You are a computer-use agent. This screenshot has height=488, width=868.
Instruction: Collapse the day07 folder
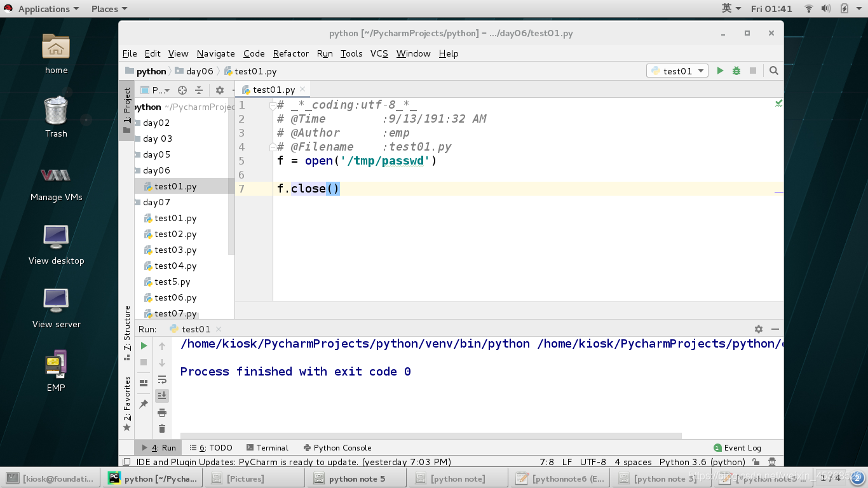pos(137,202)
